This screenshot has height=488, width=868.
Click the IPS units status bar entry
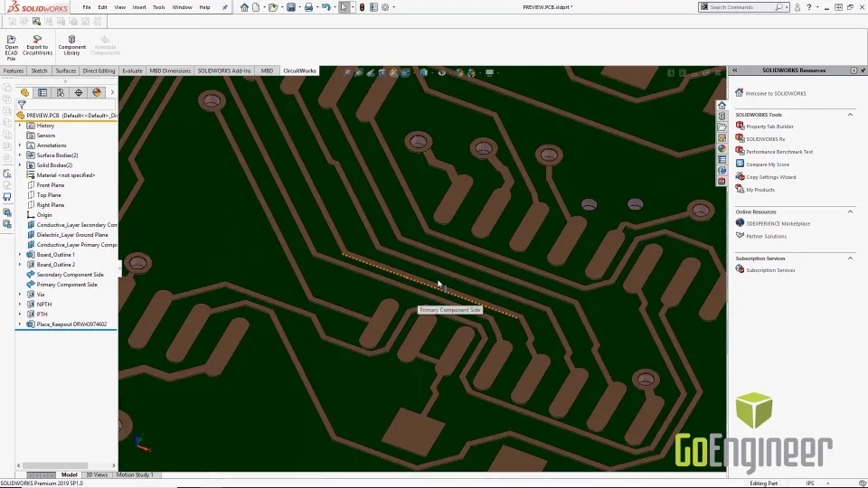coord(810,483)
